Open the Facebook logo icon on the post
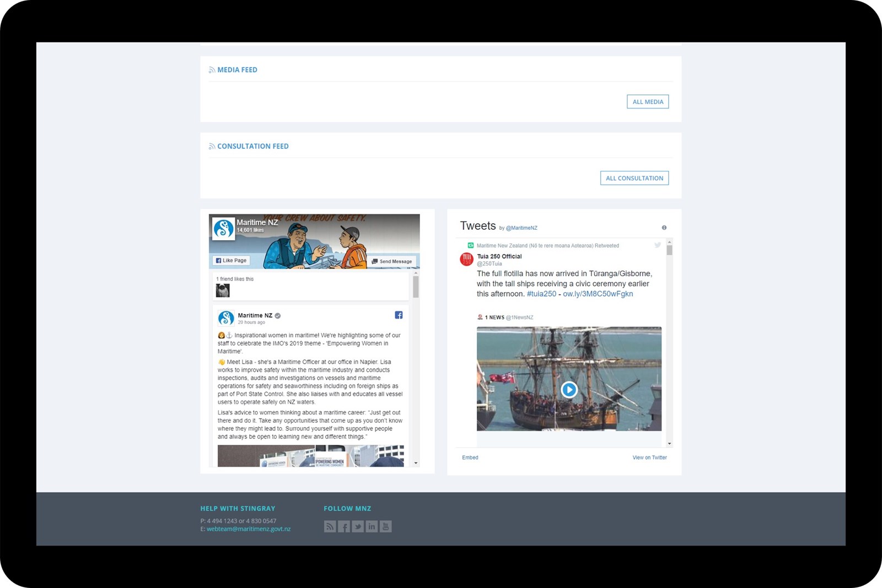 399,315
